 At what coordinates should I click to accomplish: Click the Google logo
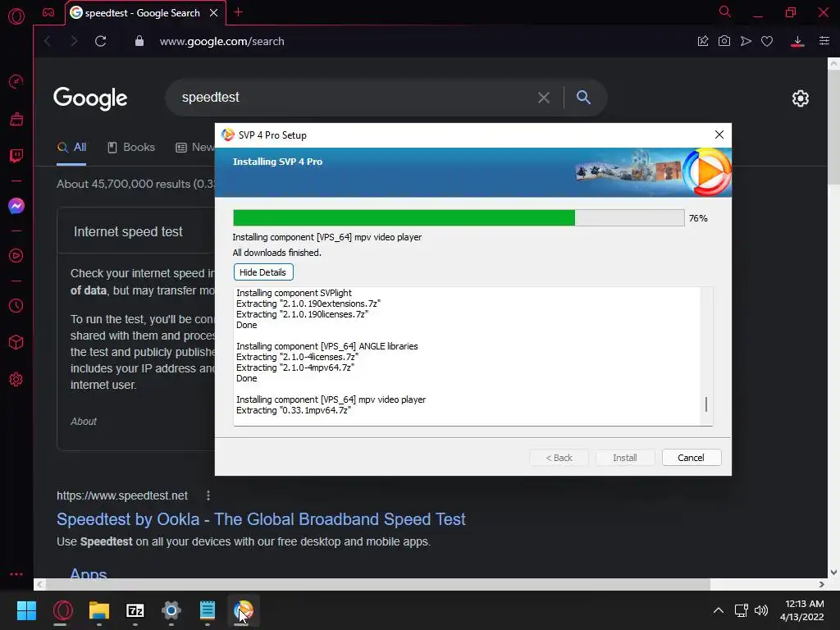(x=90, y=98)
